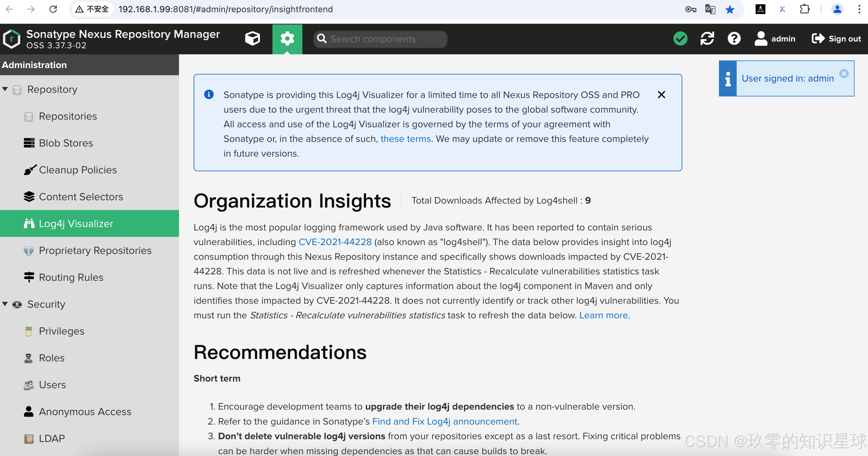Close the Log4j Visualizer info banner
868x456 pixels.
coord(661,95)
